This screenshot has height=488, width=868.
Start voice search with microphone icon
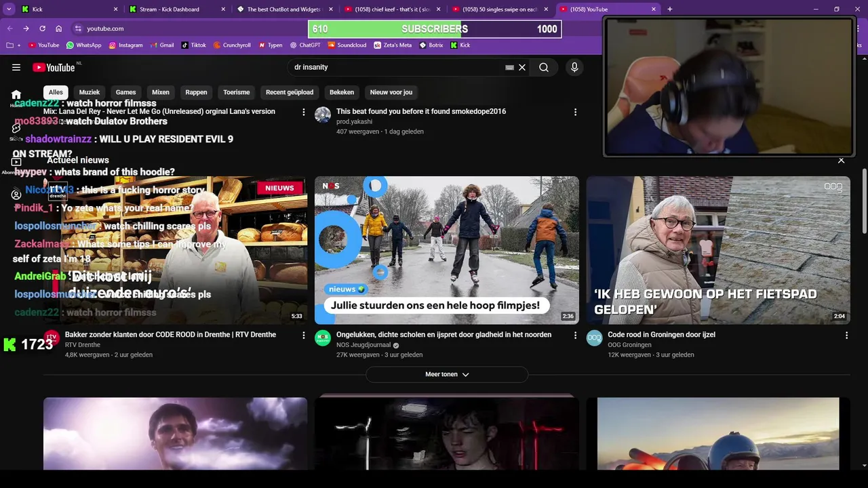pos(574,67)
